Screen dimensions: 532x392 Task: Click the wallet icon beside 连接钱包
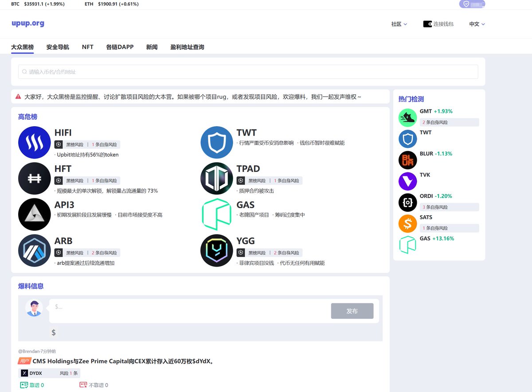click(427, 24)
